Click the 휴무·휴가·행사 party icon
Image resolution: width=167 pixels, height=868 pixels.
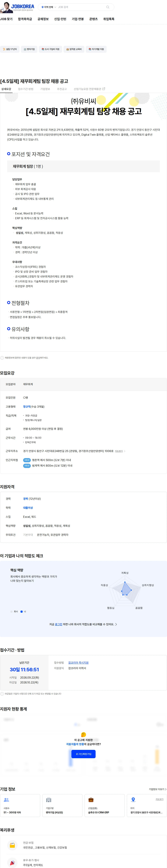point(13,863)
